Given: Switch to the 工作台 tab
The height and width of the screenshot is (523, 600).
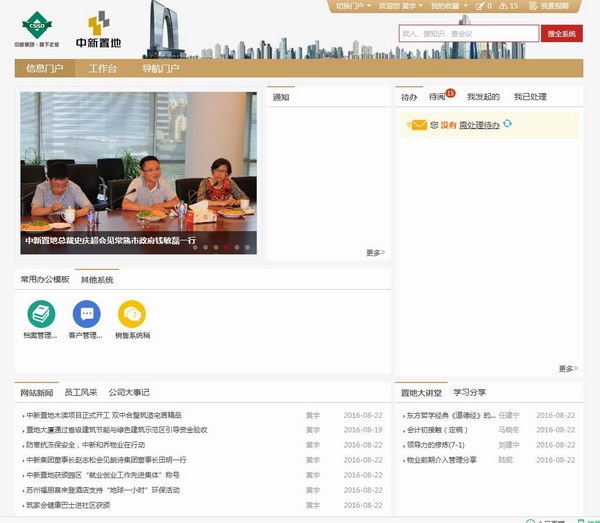Looking at the screenshot, I should pos(103,69).
